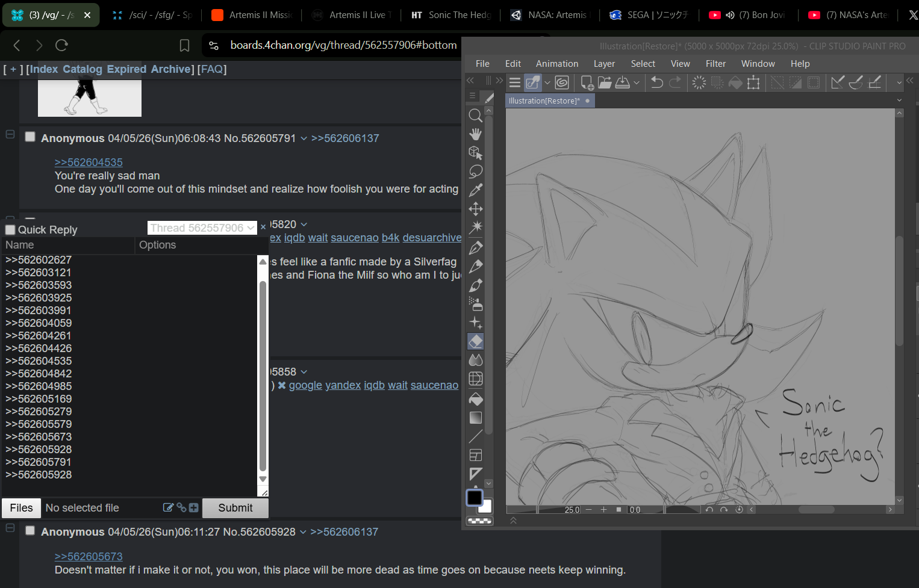Screen dimensions: 919x588
Task: Select the Figure line tool
Action: [476, 436]
